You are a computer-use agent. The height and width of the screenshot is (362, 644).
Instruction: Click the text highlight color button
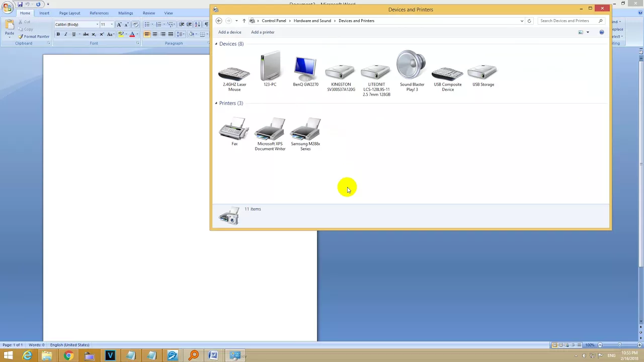coord(121,34)
